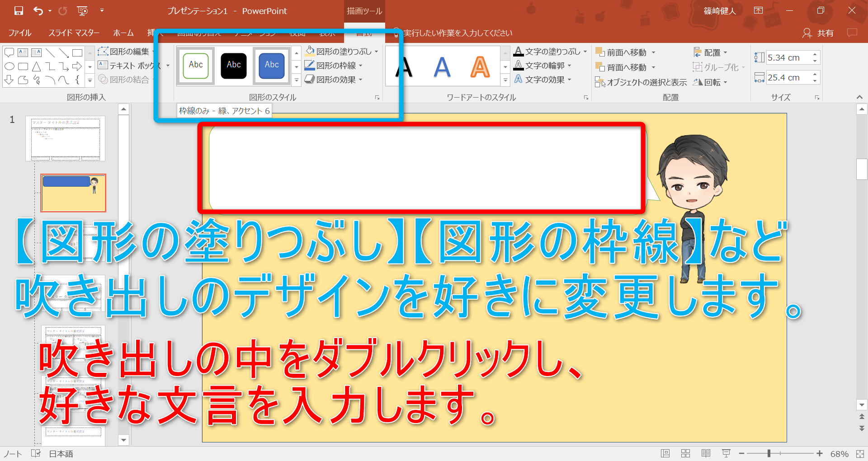
Task: Click the Save icon in the quick access toolbar
Action: (x=19, y=11)
